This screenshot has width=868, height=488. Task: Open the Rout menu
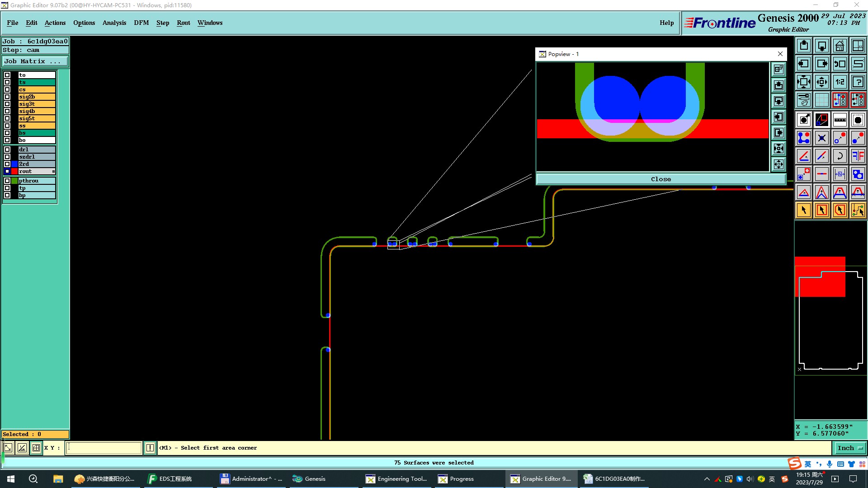click(x=183, y=23)
